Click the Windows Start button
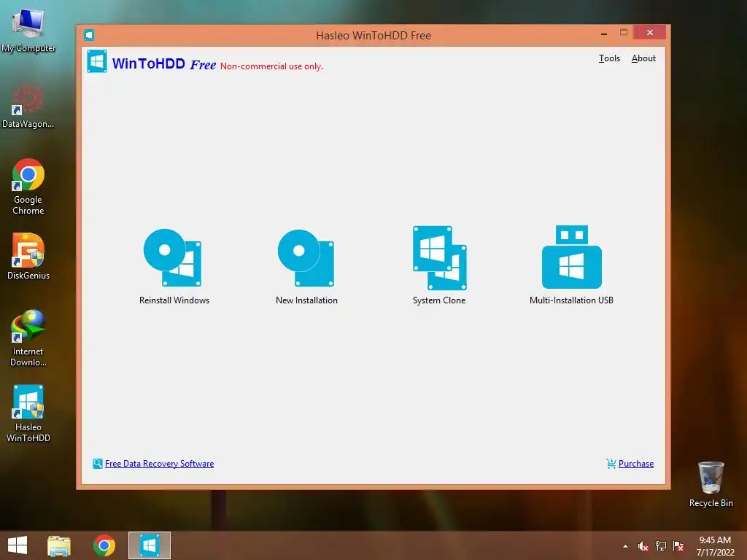Image resolution: width=747 pixels, height=560 pixels. coord(18,545)
